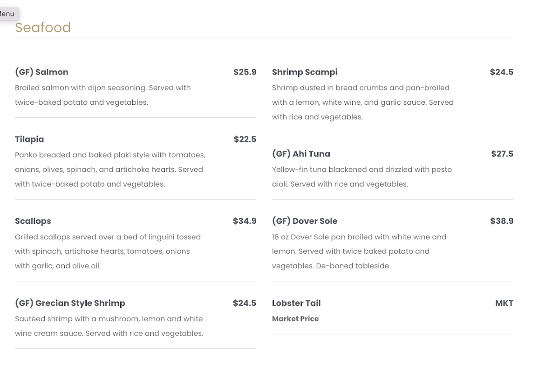This screenshot has height=392, width=559.
Task: Pick the (GF) Dover Sole item
Action: pos(305,221)
